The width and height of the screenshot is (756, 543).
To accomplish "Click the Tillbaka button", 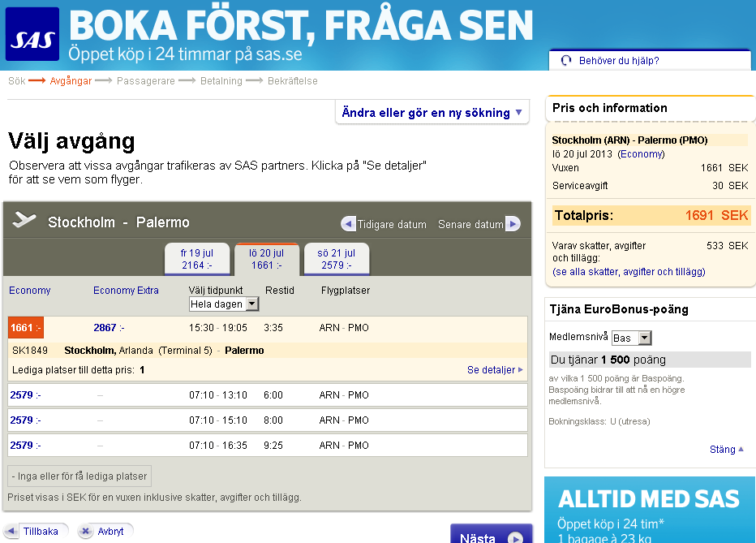I will [x=36, y=531].
